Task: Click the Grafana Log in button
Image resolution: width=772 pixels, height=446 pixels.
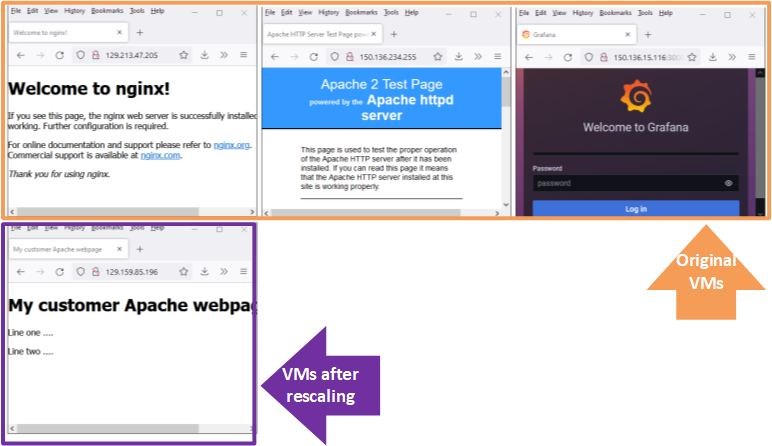Action: [636, 209]
